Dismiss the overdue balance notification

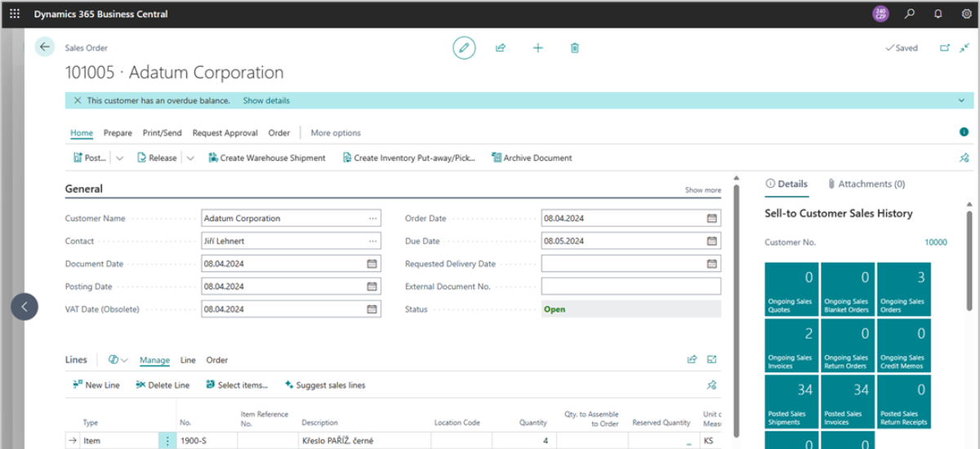click(78, 100)
